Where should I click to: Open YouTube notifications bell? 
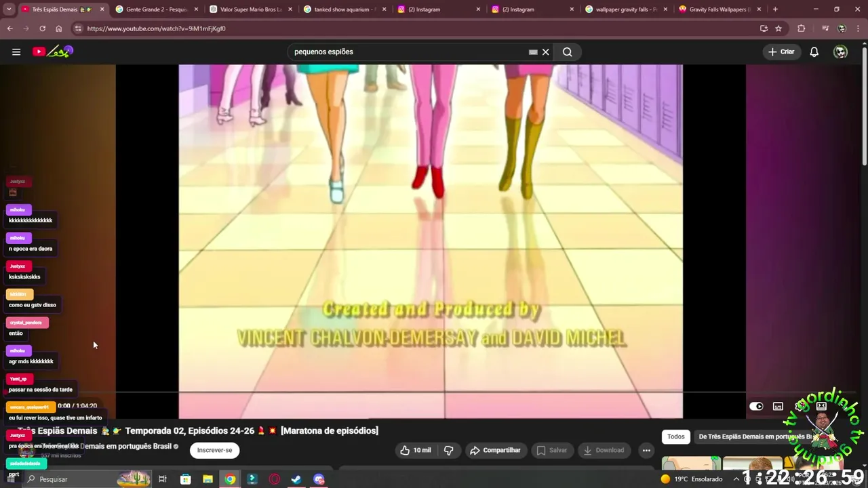[814, 52]
